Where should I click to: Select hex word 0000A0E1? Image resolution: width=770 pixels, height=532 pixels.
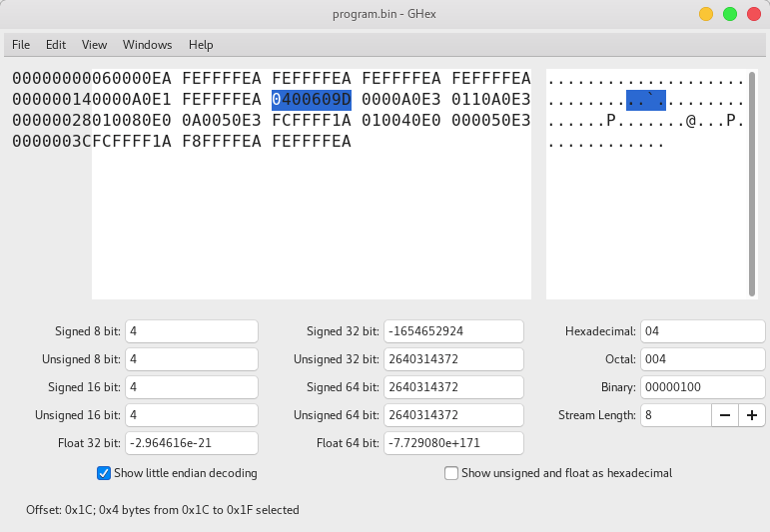(132, 100)
